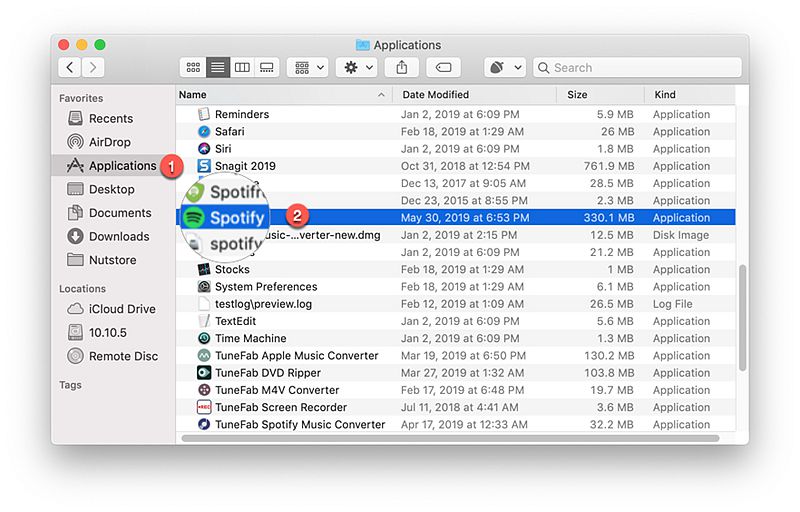Viewport: 800px width, 512px height.
Task: Click the Edit Tags toolbar button
Action: (443, 67)
